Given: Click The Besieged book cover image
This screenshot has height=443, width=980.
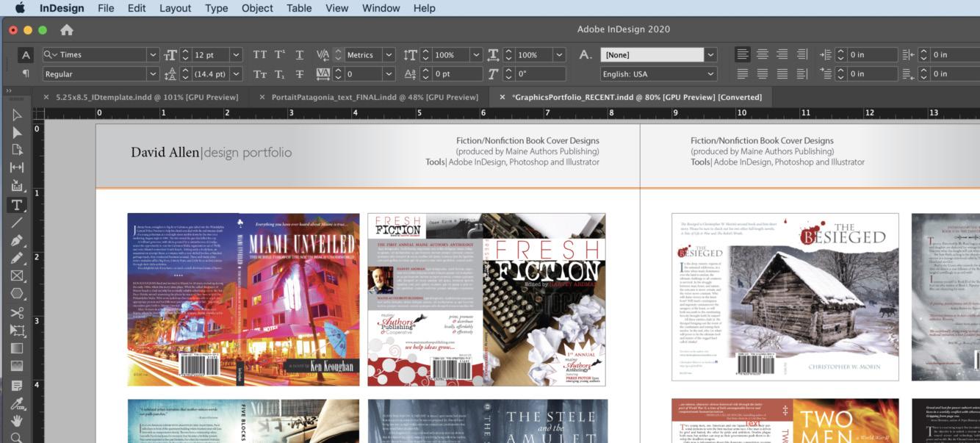Looking at the screenshot, I should pos(785,297).
